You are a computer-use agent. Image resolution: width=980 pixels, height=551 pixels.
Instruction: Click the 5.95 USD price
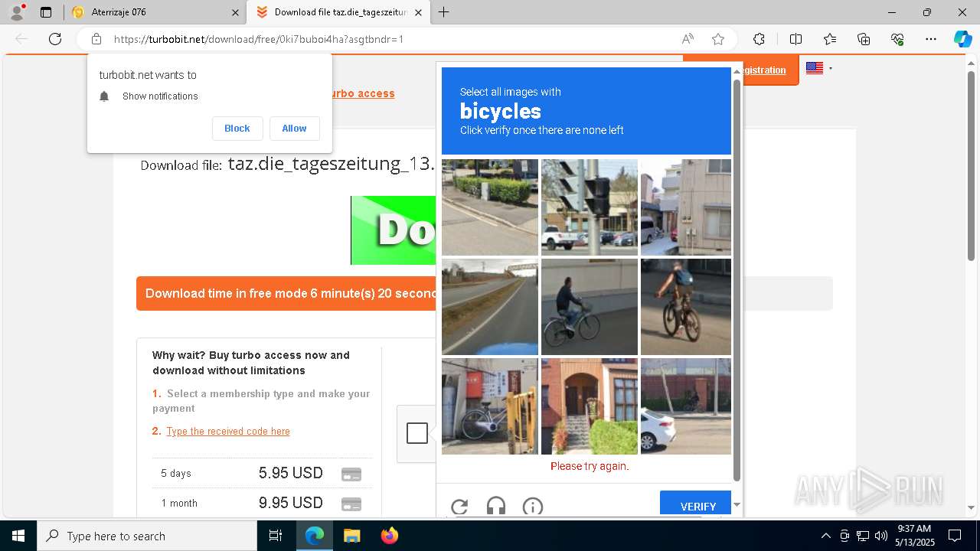click(x=291, y=473)
